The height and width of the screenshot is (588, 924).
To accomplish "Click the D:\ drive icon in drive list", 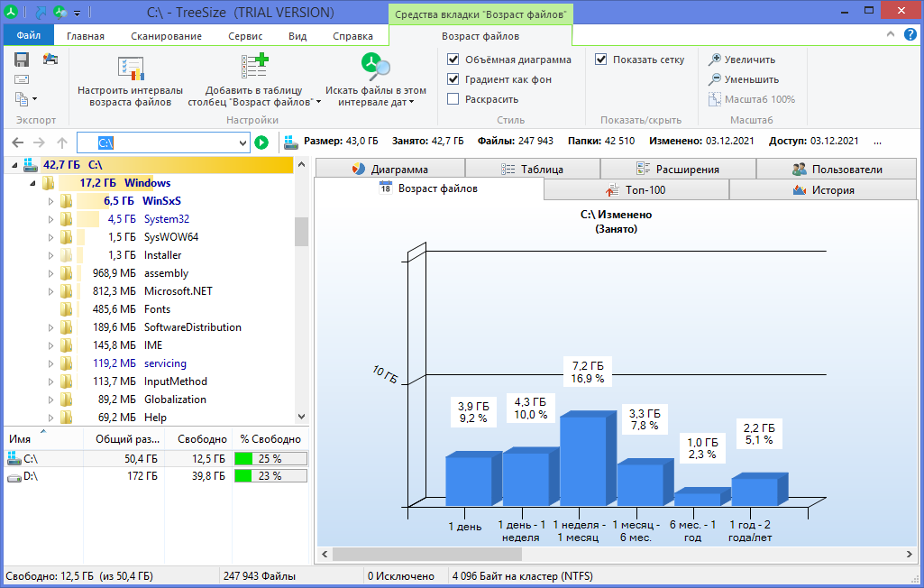I will tap(14, 476).
